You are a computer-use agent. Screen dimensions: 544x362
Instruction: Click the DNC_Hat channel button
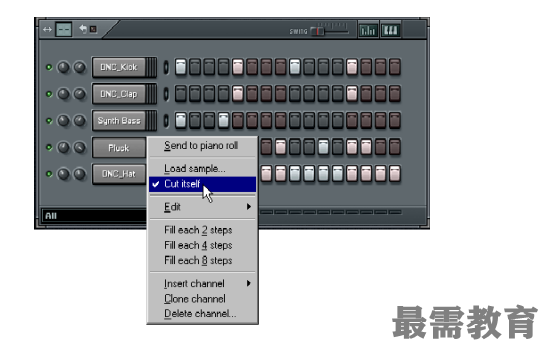coord(119,174)
